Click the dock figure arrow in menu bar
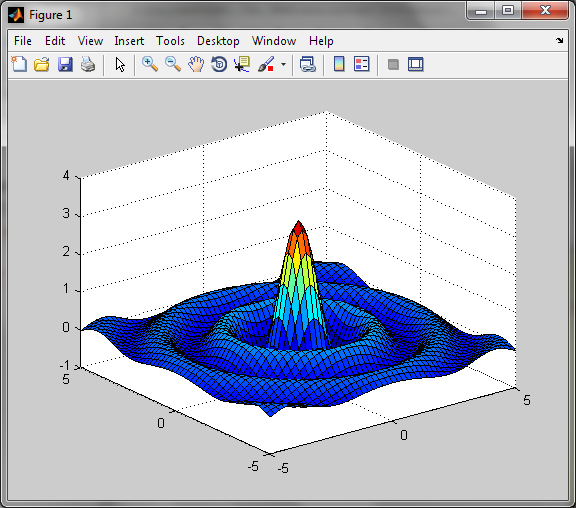 pyautogui.click(x=559, y=40)
